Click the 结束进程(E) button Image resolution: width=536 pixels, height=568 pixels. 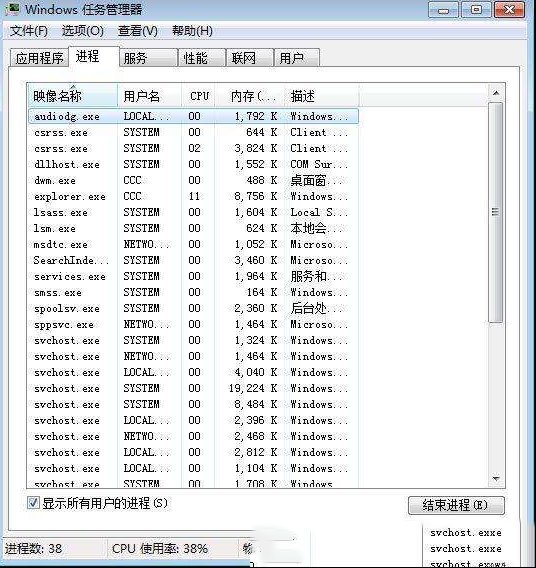[456, 505]
